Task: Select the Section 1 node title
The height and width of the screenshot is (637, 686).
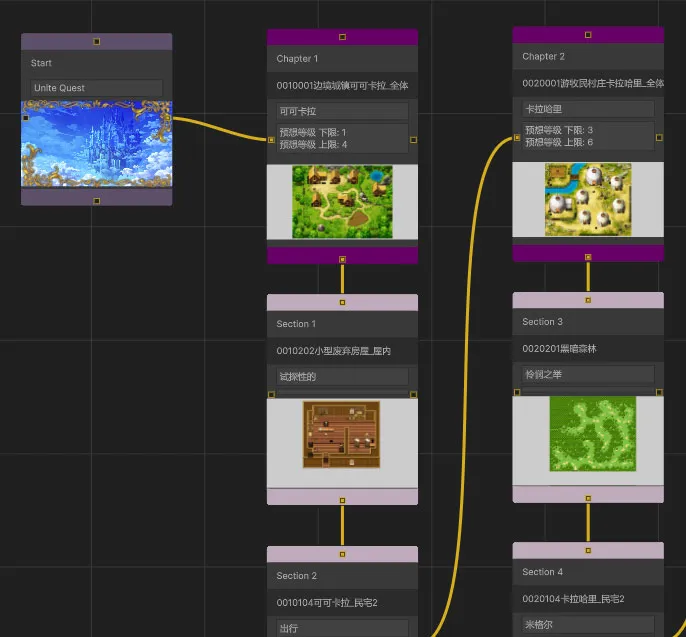Action: coord(296,324)
